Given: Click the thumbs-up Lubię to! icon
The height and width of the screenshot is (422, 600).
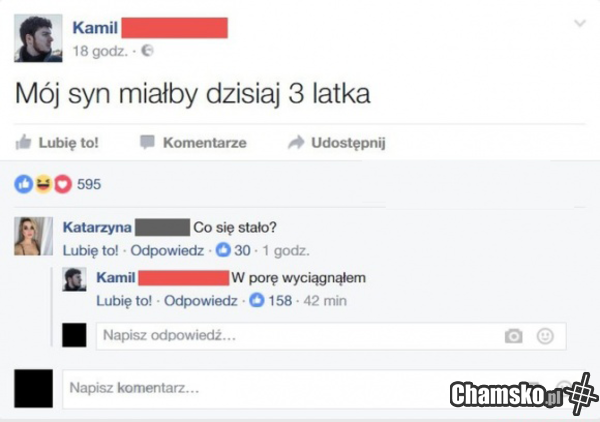Looking at the screenshot, I should click(23, 142).
